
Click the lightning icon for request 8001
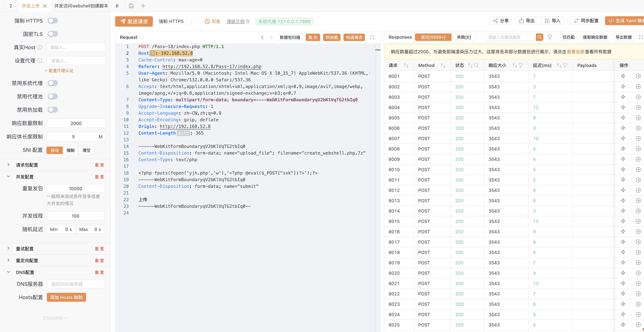(623, 76)
